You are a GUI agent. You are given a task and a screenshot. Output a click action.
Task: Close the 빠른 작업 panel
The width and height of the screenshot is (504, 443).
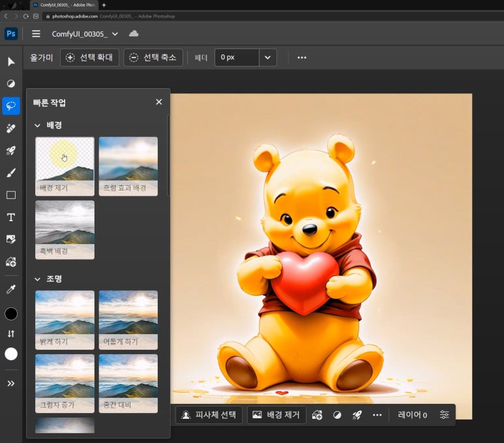(159, 102)
